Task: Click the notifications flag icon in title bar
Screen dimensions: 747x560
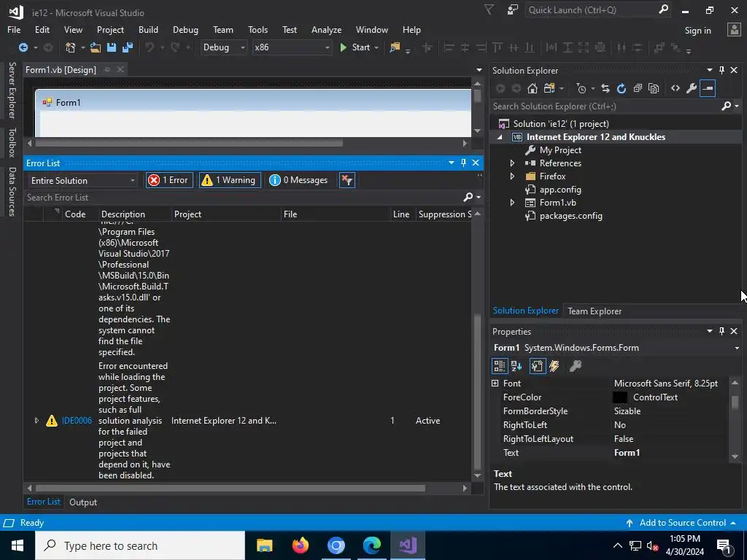Action: pyautogui.click(x=489, y=9)
